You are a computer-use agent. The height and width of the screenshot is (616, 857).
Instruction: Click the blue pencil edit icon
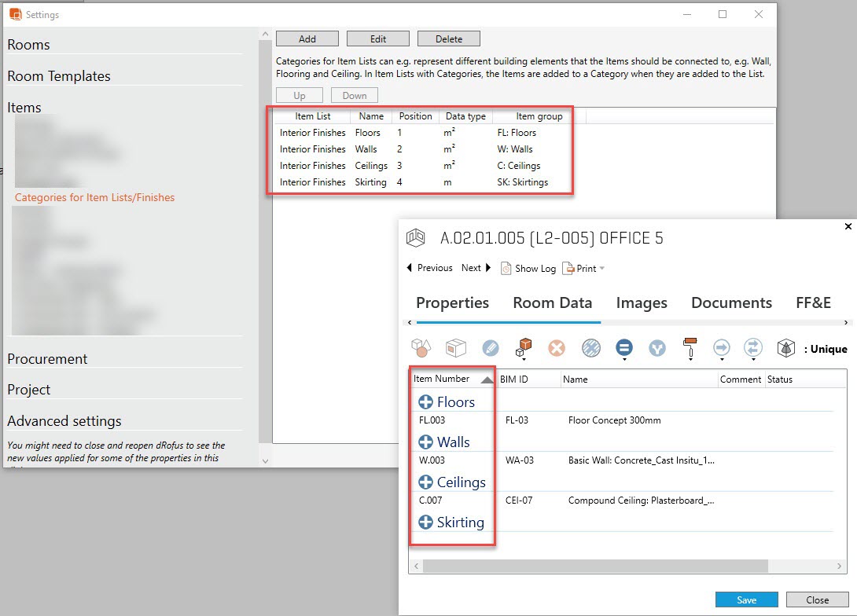pyautogui.click(x=491, y=348)
